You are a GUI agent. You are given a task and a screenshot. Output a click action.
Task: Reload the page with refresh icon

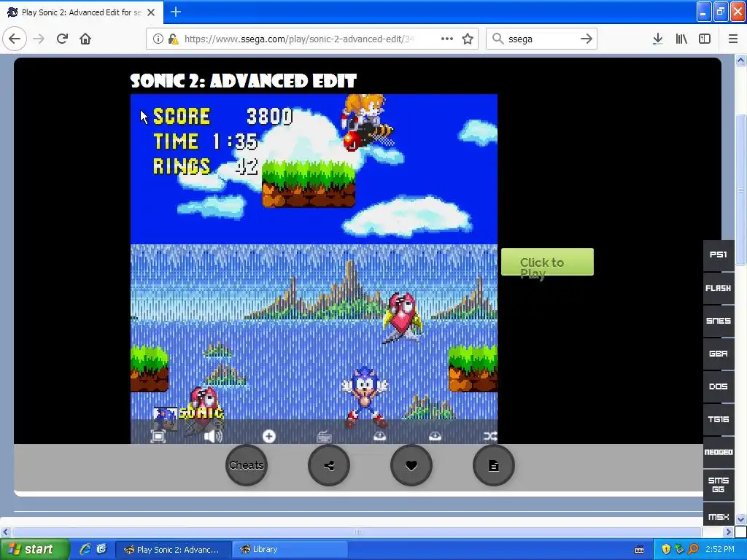coord(63,39)
